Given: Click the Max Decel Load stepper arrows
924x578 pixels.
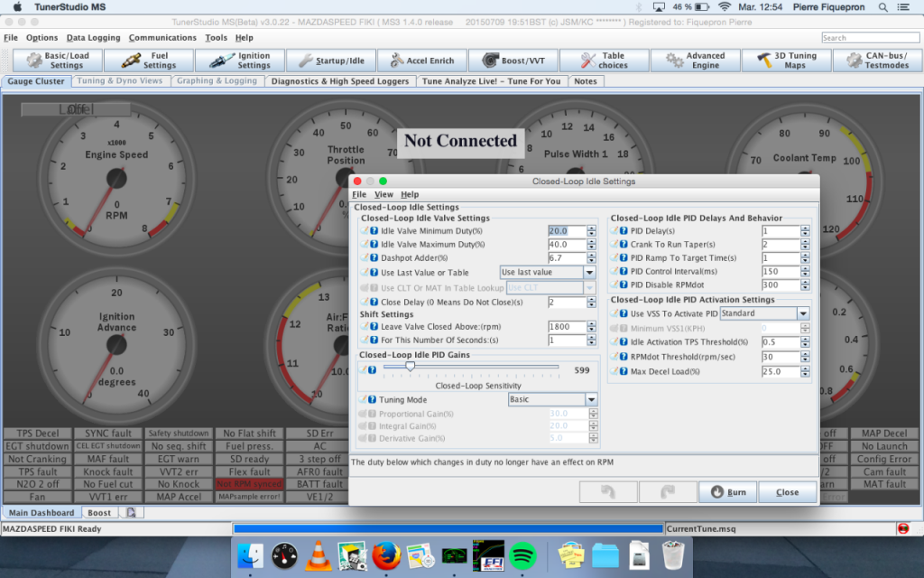Looking at the screenshot, I should tap(805, 371).
